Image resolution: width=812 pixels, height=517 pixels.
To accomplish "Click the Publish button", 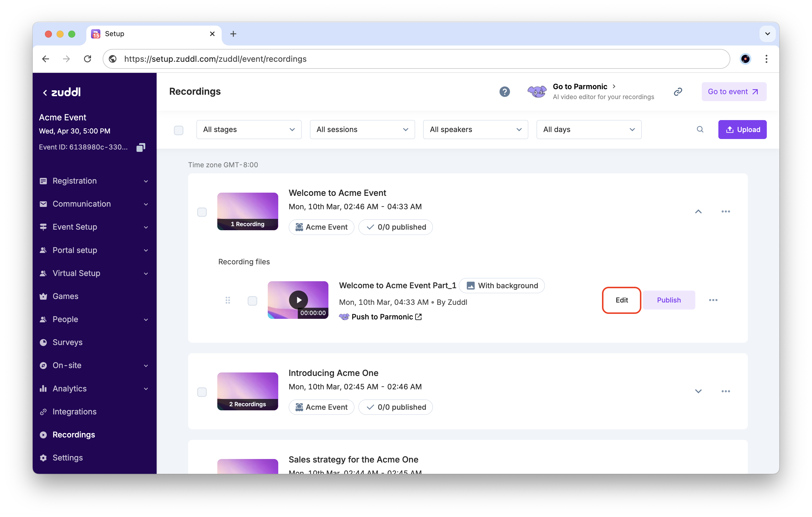I will click(x=668, y=300).
